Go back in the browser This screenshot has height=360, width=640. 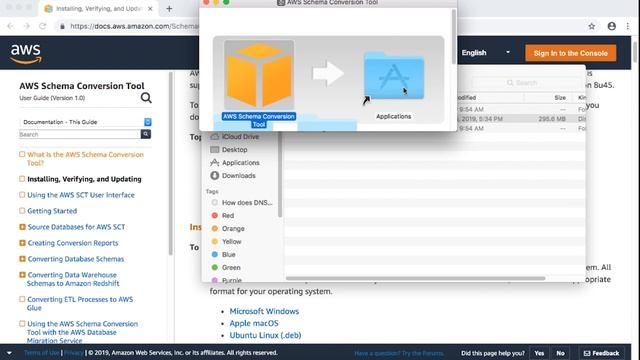coord(10,26)
